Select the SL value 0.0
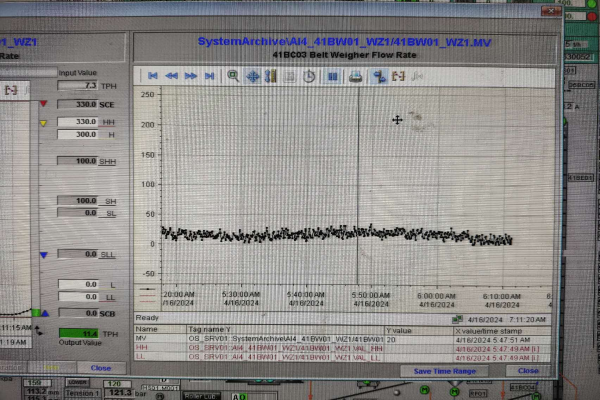The image size is (600, 400). (78, 213)
